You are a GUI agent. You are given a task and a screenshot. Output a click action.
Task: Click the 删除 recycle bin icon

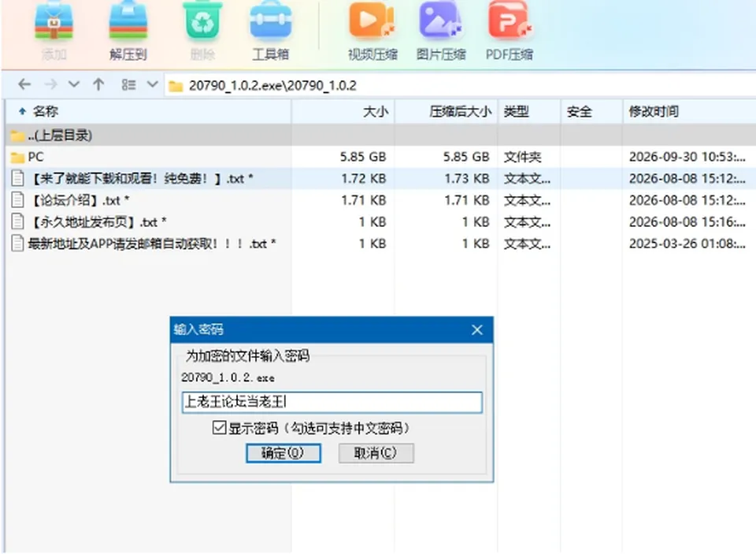pos(202,20)
